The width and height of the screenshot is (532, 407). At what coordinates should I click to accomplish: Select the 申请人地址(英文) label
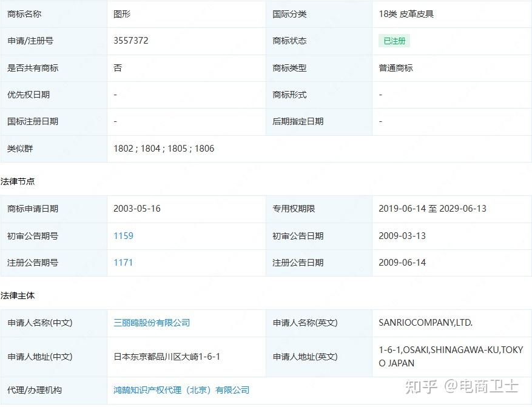pyautogui.click(x=305, y=357)
